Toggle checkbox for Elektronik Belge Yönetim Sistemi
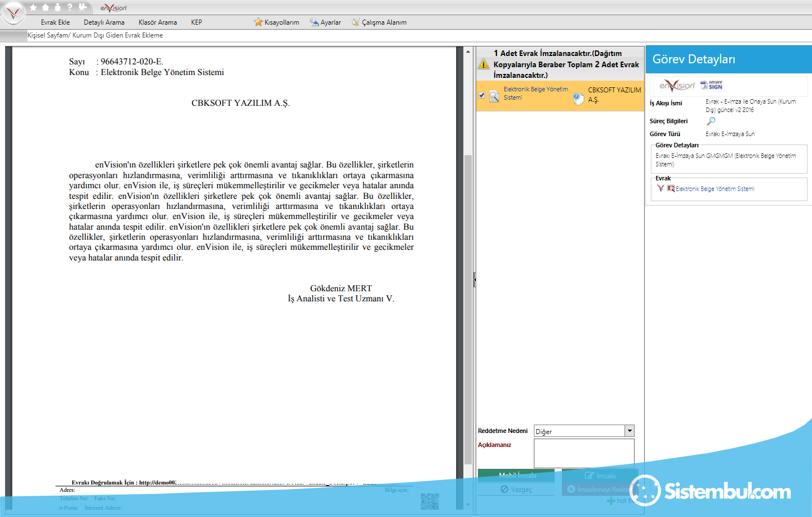Viewport: 812px width, 517px height. coord(482,95)
